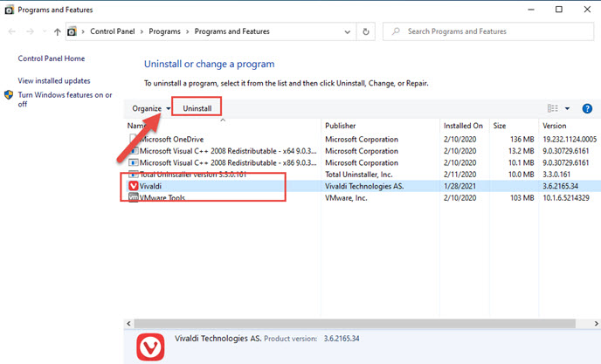
Task: Open Turn Windows features on or off
Action: point(66,100)
